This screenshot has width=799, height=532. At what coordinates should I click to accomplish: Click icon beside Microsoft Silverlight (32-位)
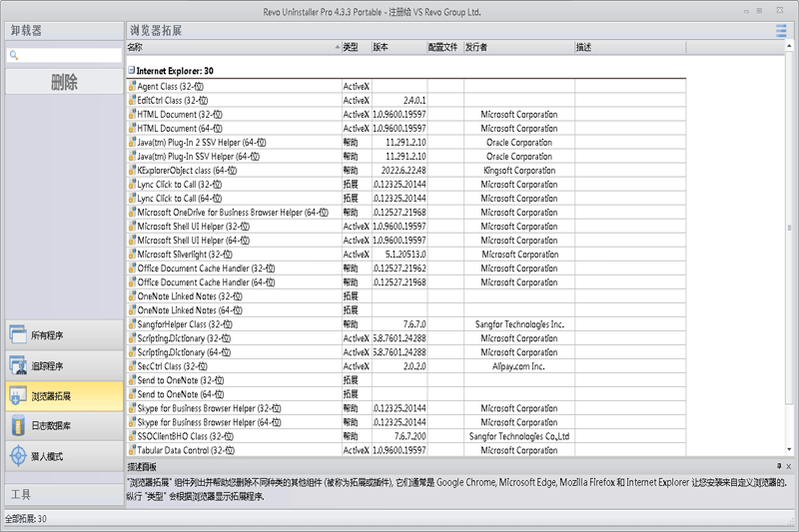click(x=132, y=255)
